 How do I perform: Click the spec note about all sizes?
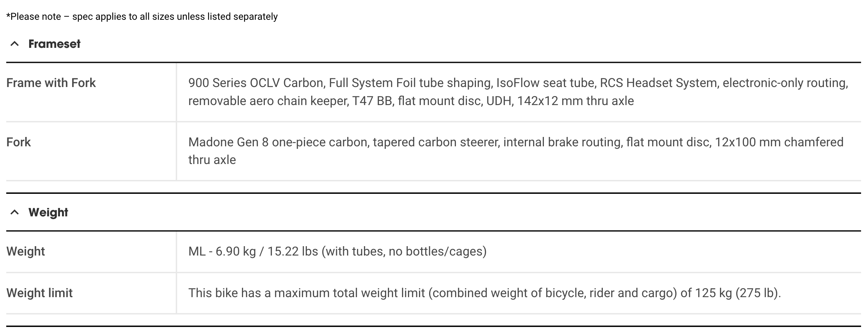click(x=142, y=17)
